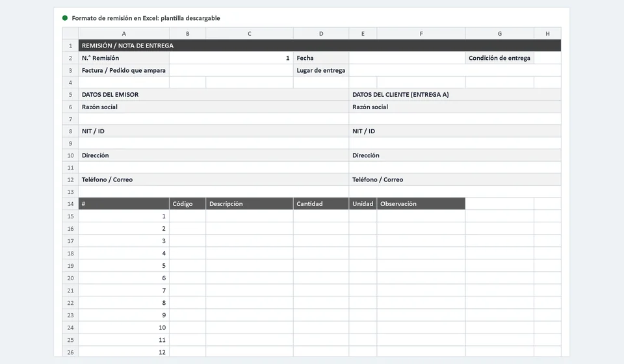Click 'Razón social' under DATOS DEL CLIENTE
The height and width of the screenshot is (364, 624).
pos(455,107)
